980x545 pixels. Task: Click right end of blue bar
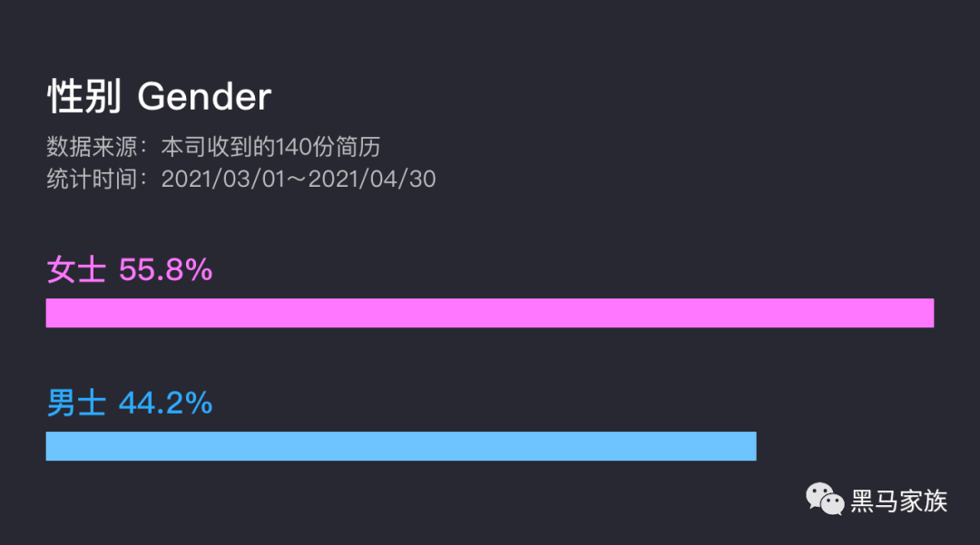tap(750, 446)
